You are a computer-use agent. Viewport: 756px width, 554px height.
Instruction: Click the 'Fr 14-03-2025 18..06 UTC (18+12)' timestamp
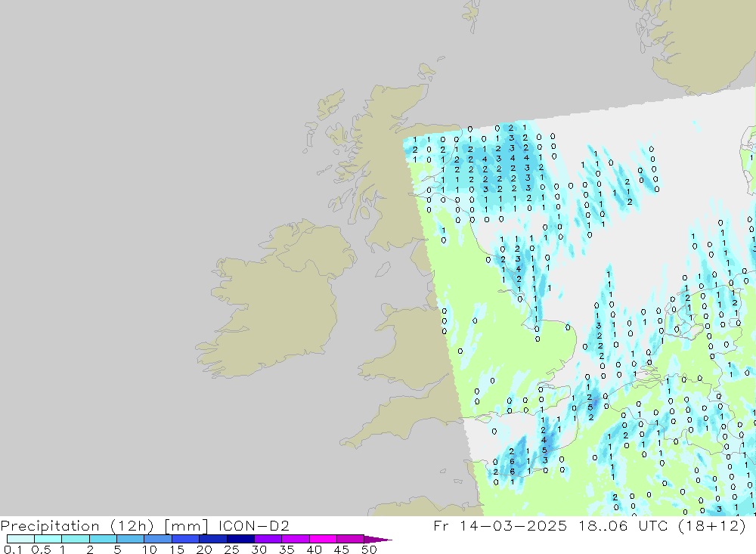coord(589,525)
